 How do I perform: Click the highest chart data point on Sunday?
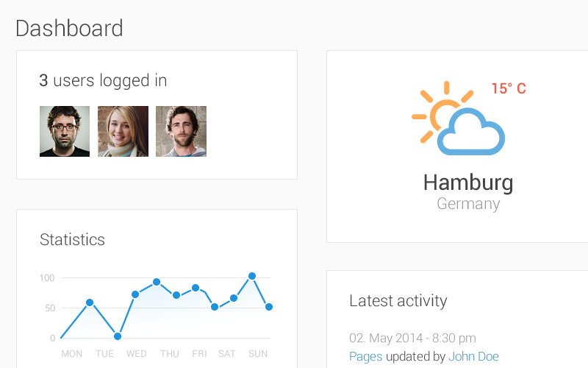tap(252, 276)
